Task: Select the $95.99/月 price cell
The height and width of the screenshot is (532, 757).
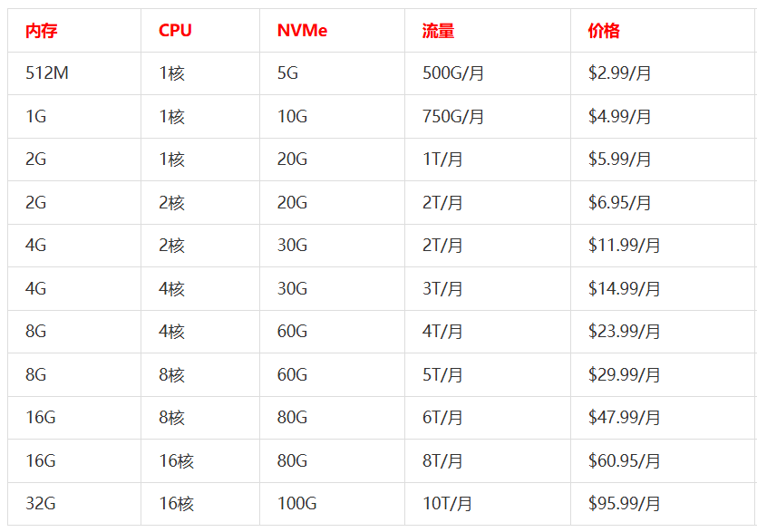Action: 624,504
